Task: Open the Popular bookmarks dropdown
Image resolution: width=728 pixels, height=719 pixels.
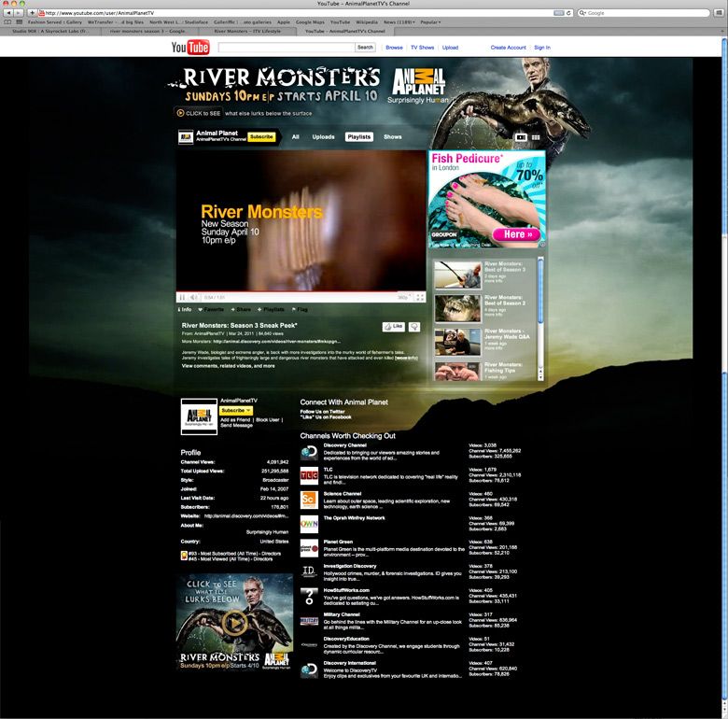Action: pyautogui.click(x=430, y=21)
